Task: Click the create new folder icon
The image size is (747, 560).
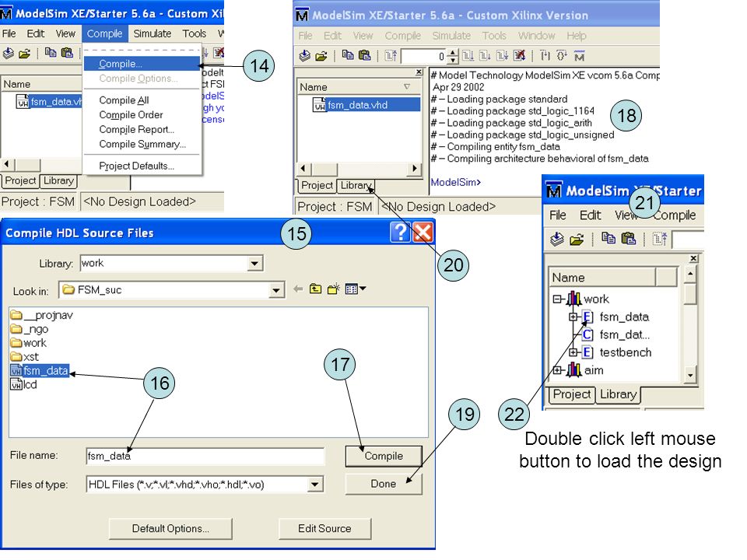Action: pos(334,289)
